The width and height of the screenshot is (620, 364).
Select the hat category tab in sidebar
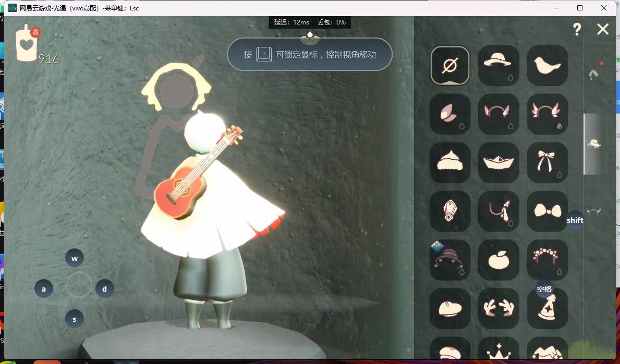(594, 144)
